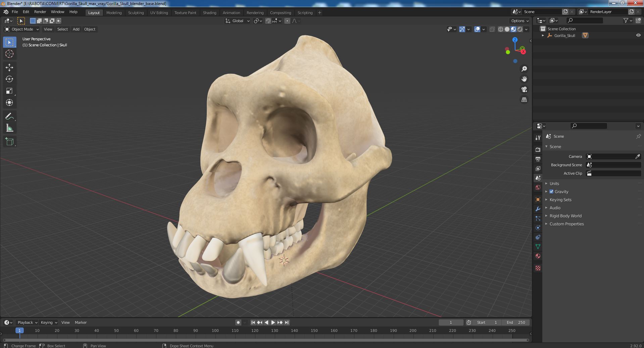
Task: Select the Cursor tool
Action: [x=9, y=54]
